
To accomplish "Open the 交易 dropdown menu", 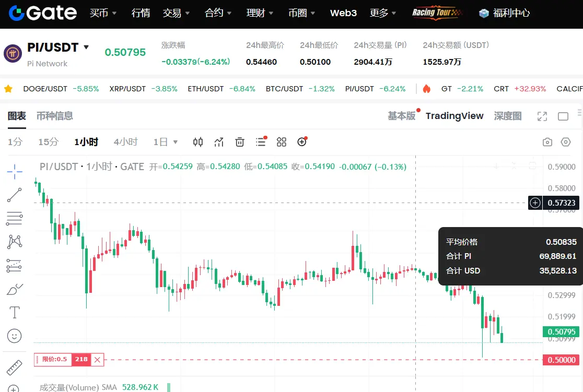I will point(176,13).
